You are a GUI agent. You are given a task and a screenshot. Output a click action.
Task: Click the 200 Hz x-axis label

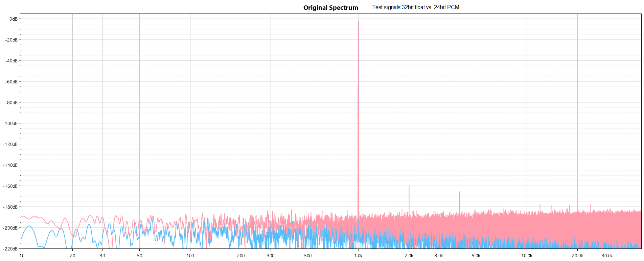[241, 256]
